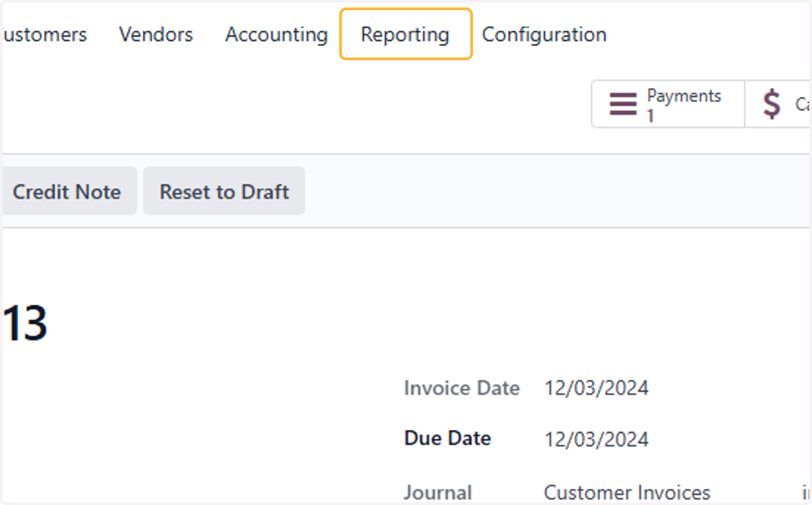Open the Customers menu
Image resolution: width=812 pixels, height=505 pixels.
43,35
